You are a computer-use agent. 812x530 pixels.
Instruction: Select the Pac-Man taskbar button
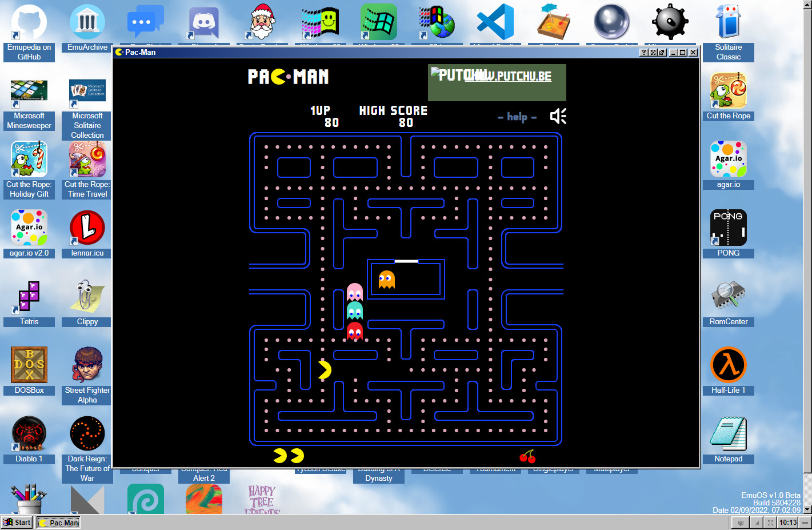point(58,523)
